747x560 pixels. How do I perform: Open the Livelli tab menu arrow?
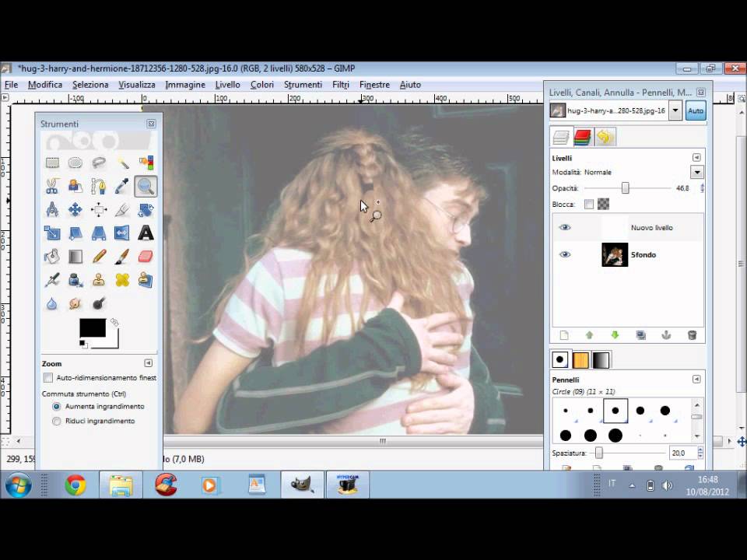click(x=696, y=158)
